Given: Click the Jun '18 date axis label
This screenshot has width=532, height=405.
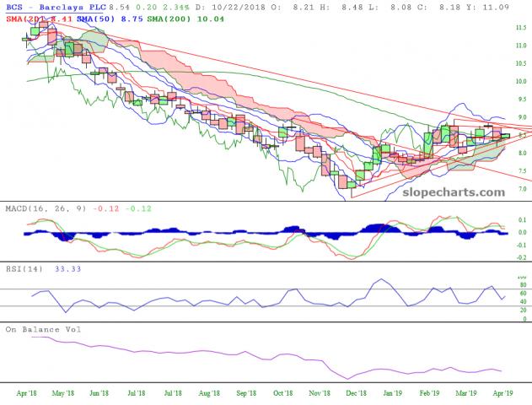Looking at the screenshot, I should (99, 393).
